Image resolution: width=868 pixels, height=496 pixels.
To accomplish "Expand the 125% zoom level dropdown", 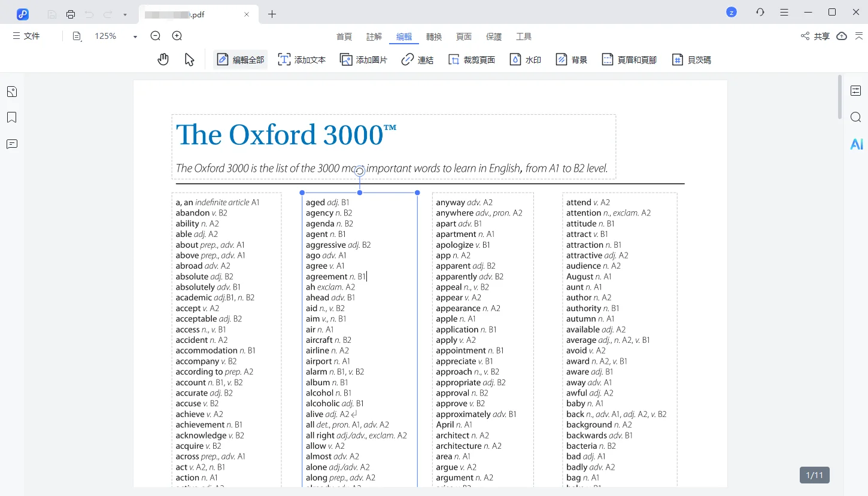I will pyautogui.click(x=135, y=36).
